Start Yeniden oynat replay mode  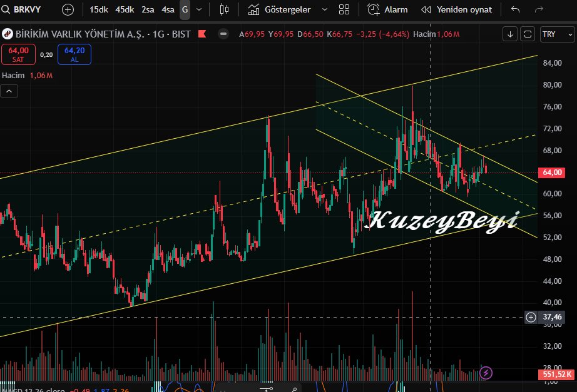click(x=456, y=9)
